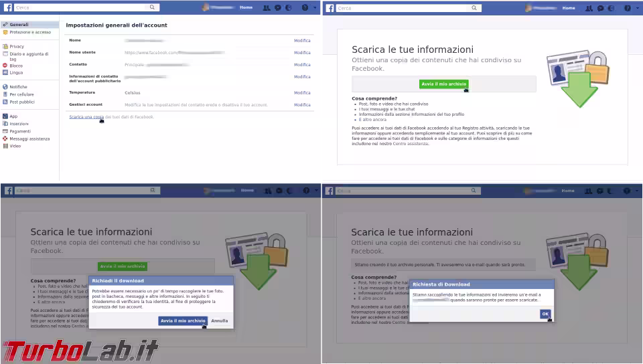Click the Pagamenti card icon
643x364 pixels.
point(5,131)
